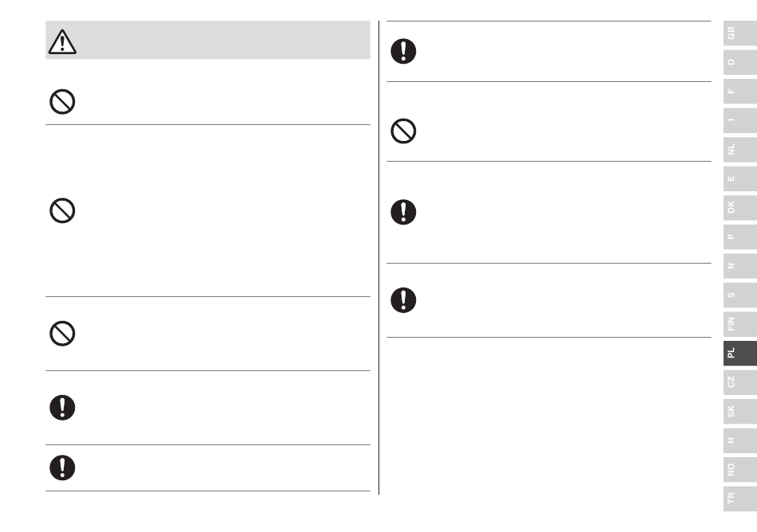Viewport: 757px width, 532px height.
Task: Select the P language tab
Action: (x=740, y=237)
